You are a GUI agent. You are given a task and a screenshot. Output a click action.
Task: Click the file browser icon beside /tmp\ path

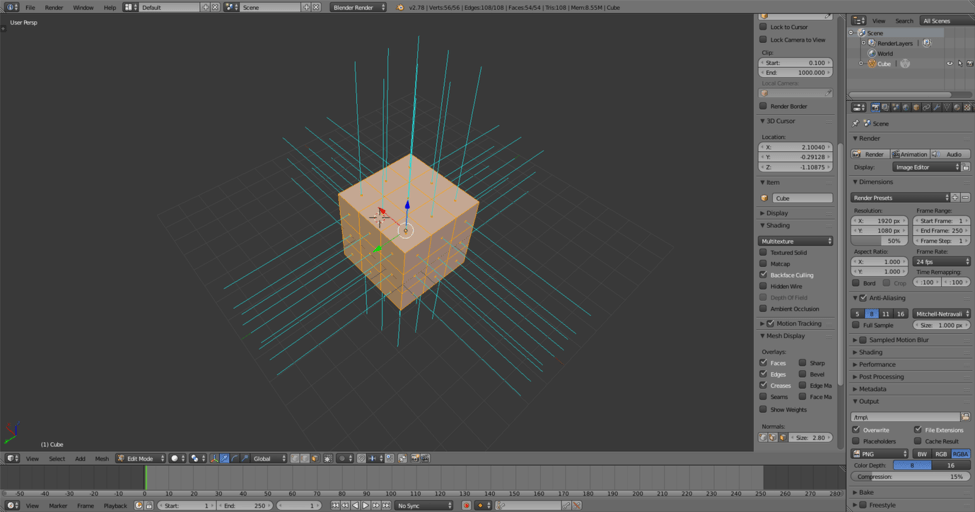tap(965, 417)
